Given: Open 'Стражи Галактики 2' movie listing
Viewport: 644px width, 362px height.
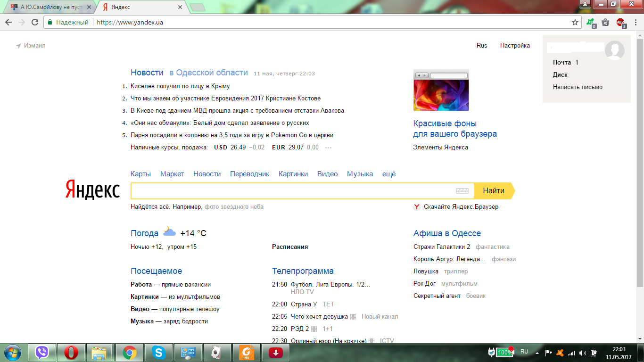Looking at the screenshot, I should click(442, 247).
